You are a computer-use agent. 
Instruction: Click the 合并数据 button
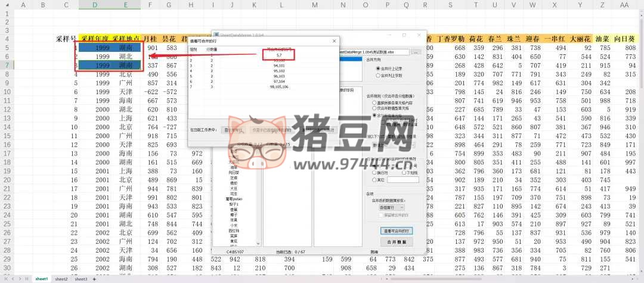point(396,242)
